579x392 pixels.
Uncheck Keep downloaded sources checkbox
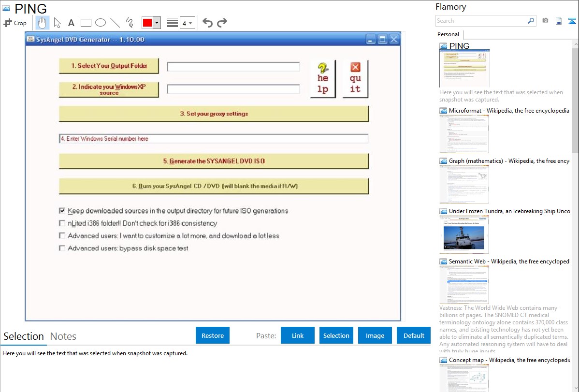pyautogui.click(x=62, y=211)
